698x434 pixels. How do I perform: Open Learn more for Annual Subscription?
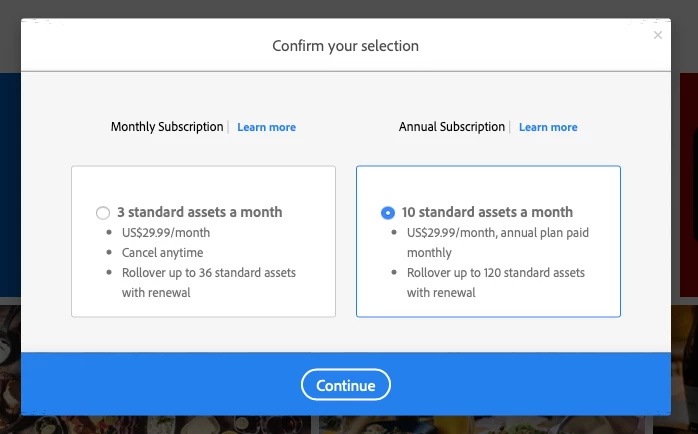coord(548,127)
